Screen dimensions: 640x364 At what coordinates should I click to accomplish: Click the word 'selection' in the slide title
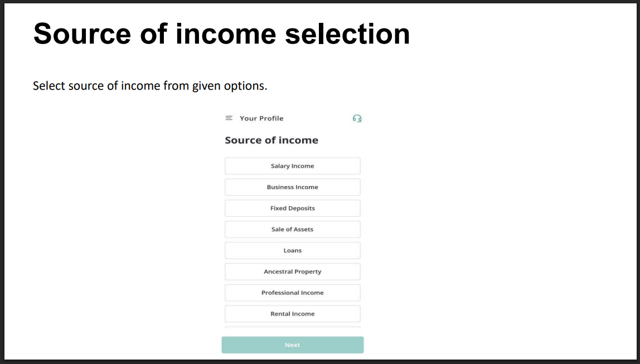347,34
